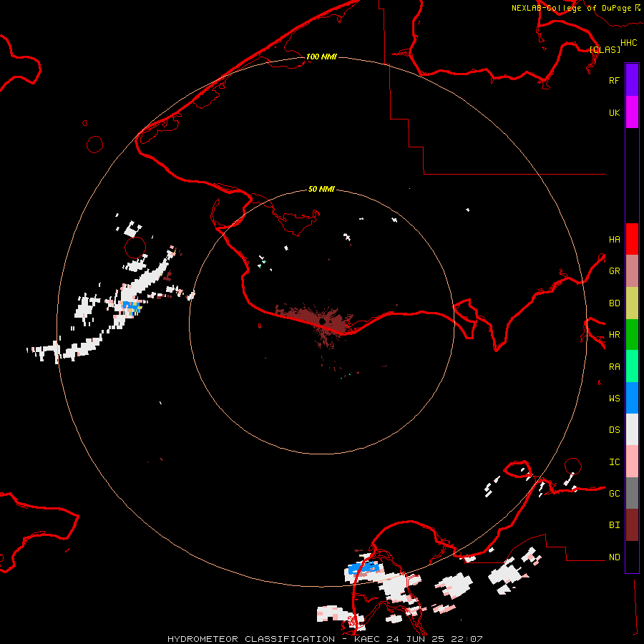The image size is (644, 644).
Task: Select the BD yellow legend block
Action: pyautogui.click(x=632, y=303)
